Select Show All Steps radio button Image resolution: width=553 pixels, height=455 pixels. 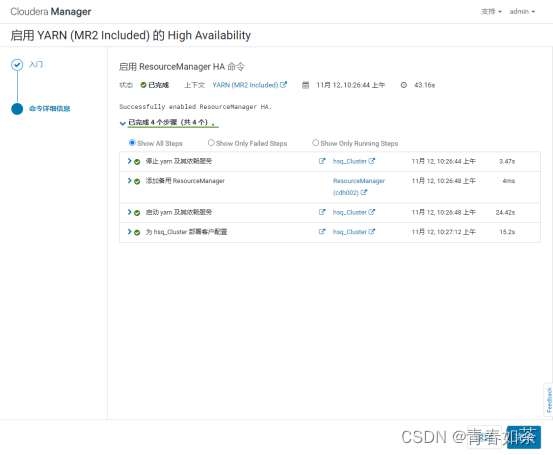click(132, 142)
